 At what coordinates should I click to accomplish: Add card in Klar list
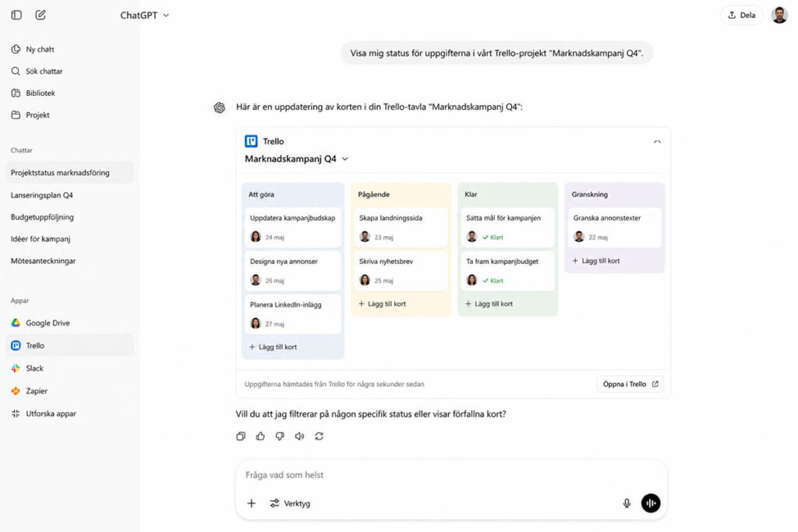click(489, 304)
